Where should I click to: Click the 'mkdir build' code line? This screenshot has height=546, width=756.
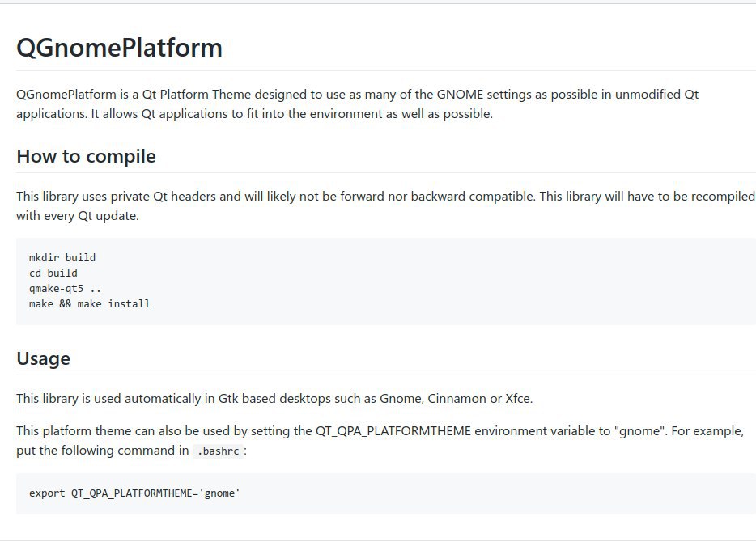coord(62,258)
